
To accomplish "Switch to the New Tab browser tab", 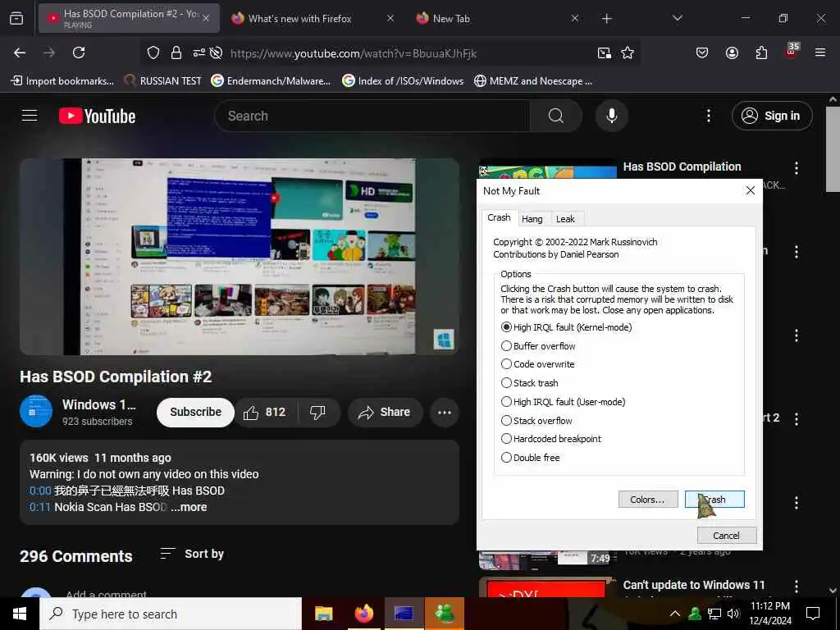I will tap(451, 19).
